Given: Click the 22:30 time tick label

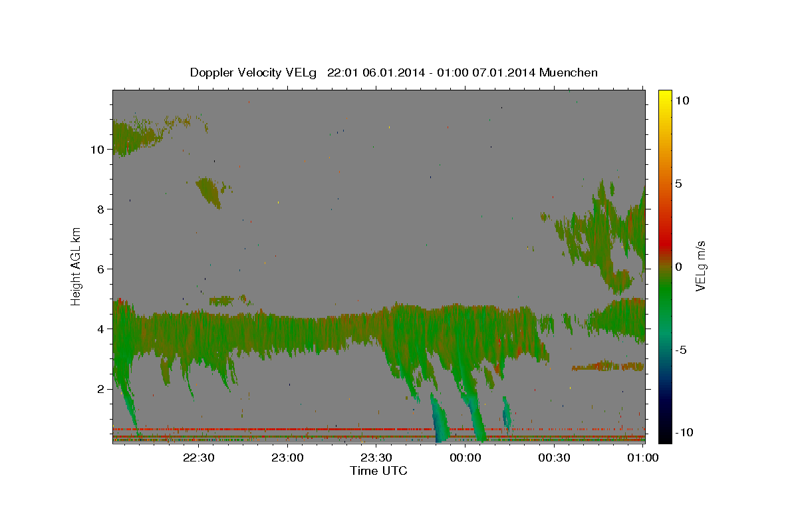Looking at the screenshot, I should pos(198,458).
